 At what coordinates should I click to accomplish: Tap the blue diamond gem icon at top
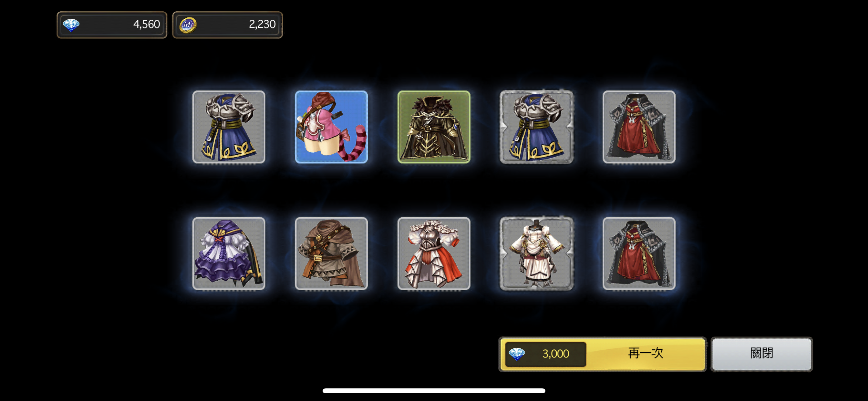pos(71,25)
